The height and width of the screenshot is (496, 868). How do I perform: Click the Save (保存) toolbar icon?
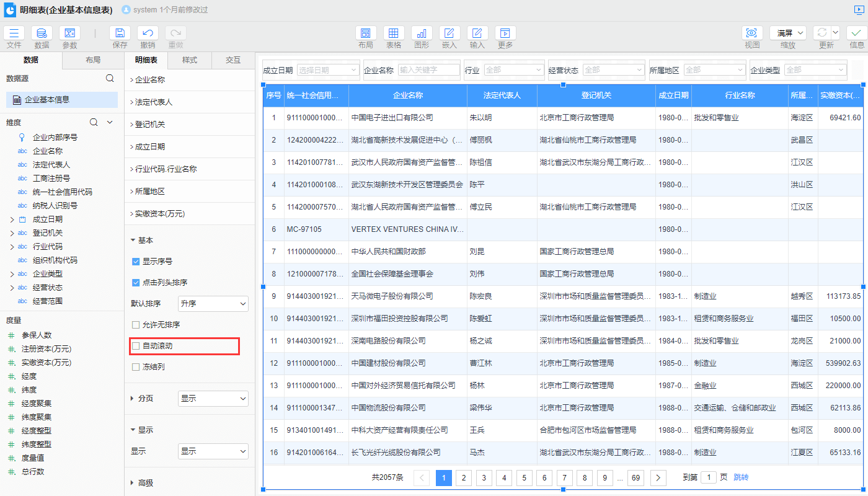(x=120, y=33)
